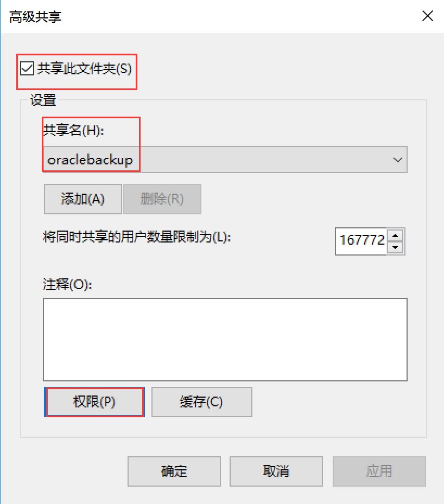Click the 添加(A) button

[83, 199]
